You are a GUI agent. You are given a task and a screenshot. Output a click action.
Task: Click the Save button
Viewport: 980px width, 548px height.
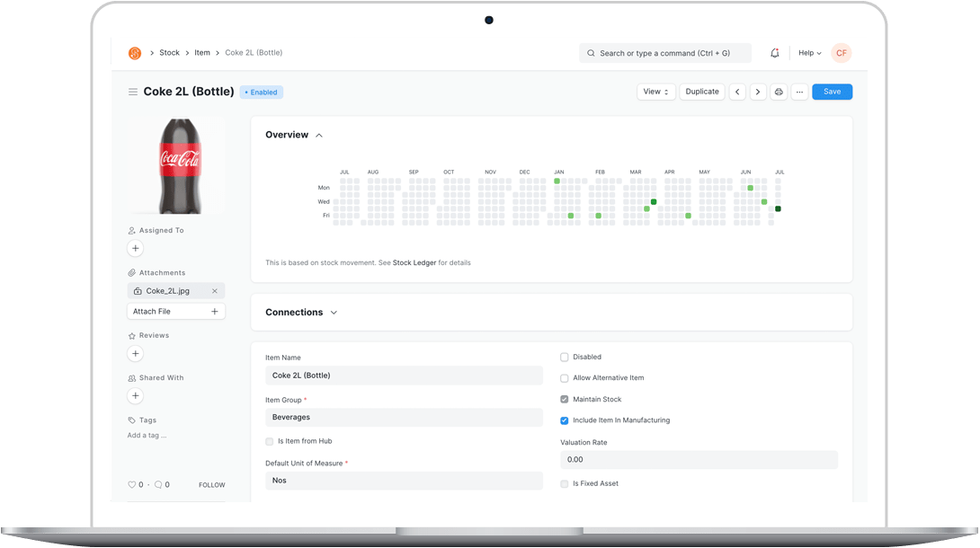(x=832, y=92)
